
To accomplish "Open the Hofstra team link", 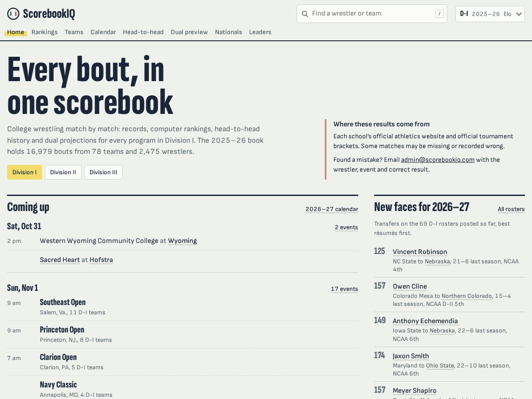I will click(x=101, y=260).
